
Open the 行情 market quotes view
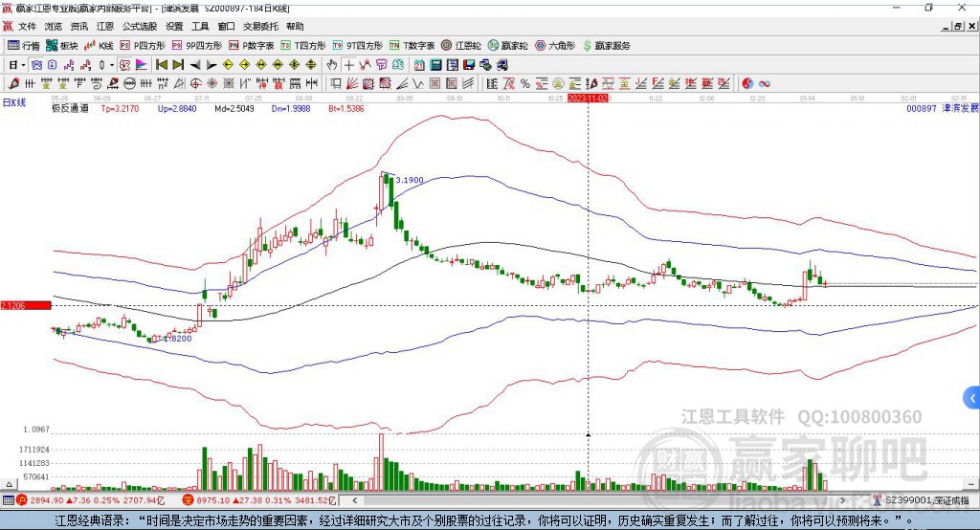click(24, 46)
